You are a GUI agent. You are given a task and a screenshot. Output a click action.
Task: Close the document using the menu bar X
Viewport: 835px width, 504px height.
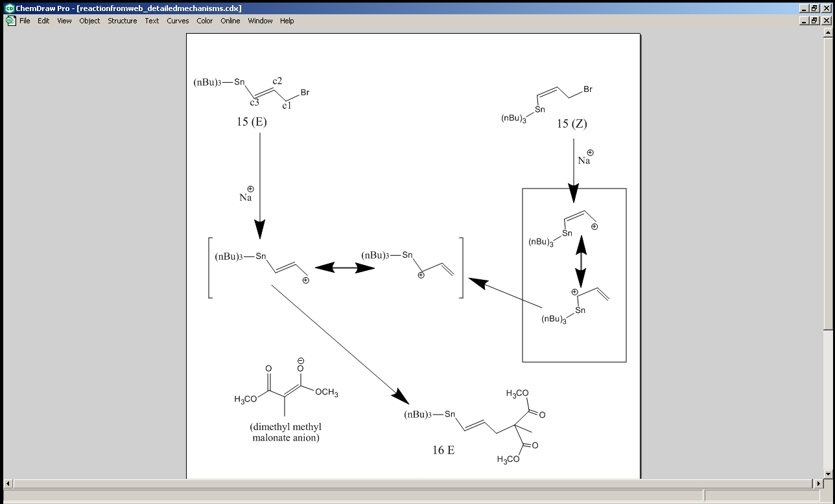tap(827, 21)
